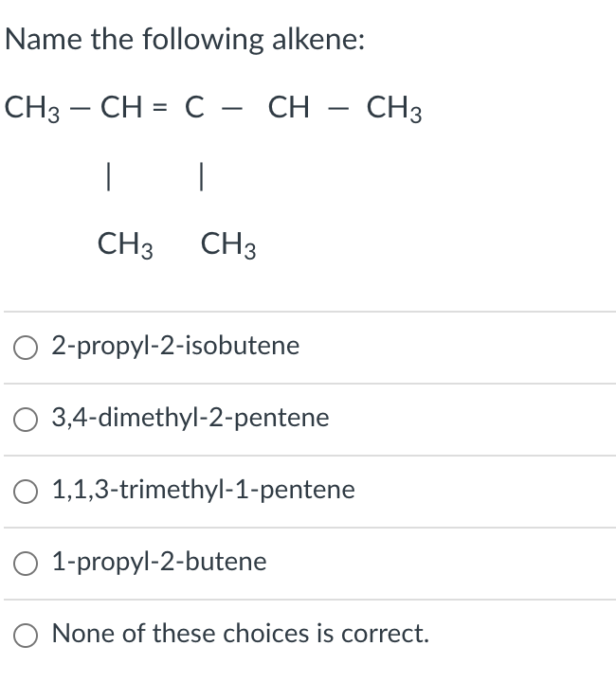The height and width of the screenshot is (682, 616).
Task: Click the CH group between C and final CH3
Action: tap(289, 107)
